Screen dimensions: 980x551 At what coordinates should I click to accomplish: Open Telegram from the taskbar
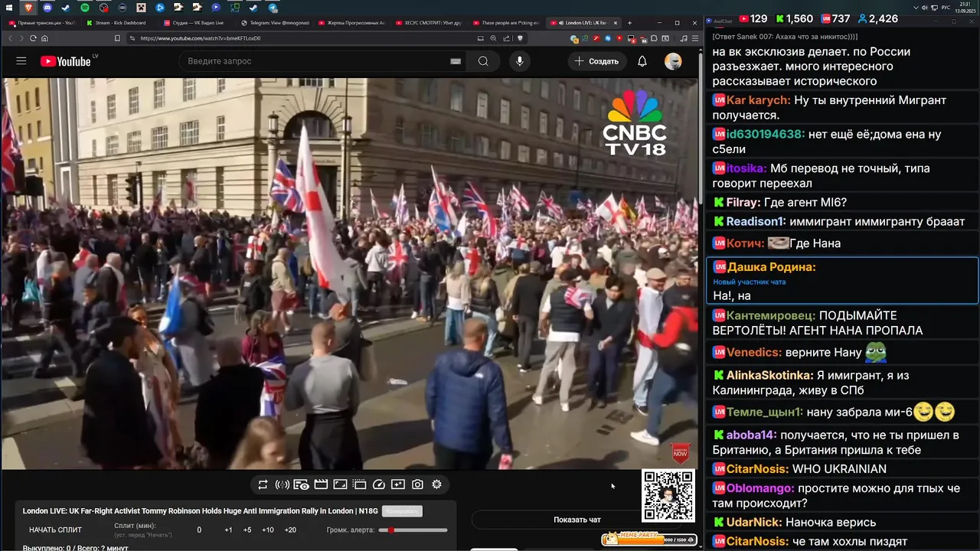tap(273, 8)
